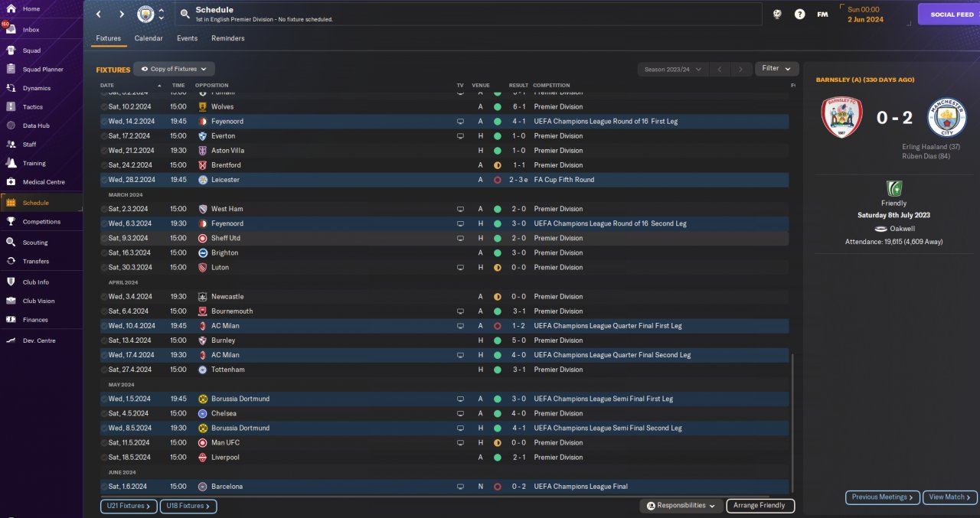Open the Filter dropdown
The width and height of the screenshot is (980, 518).
[776, 69]
